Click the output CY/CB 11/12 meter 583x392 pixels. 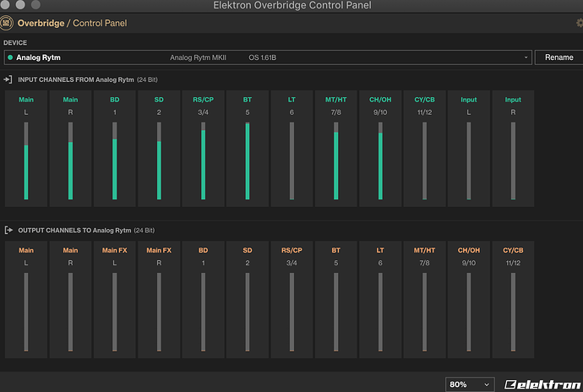click(x=513, y=312)
